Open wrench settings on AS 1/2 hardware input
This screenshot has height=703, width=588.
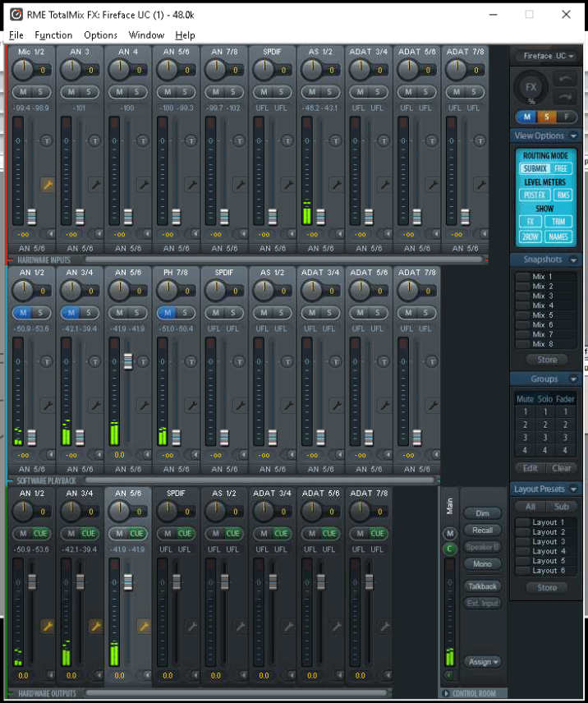pyautogui.click(x=336, y=184)
